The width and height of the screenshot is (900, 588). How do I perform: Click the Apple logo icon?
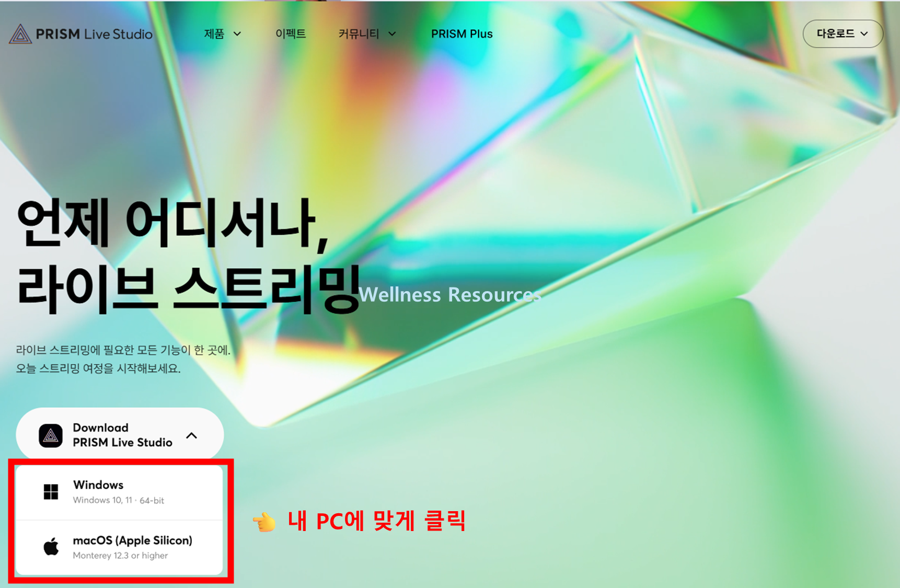coord(51,547)
